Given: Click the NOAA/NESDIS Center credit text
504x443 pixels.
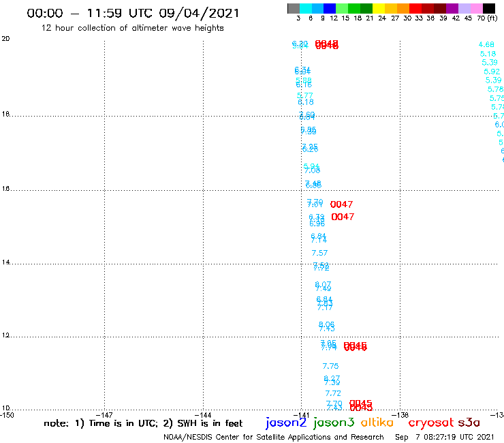Looking at the screenshot, I should click(x=274, y=437).
